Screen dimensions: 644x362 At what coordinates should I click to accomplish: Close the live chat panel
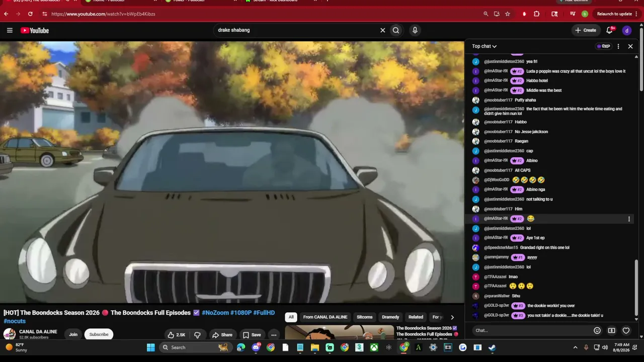[x=630, y=46]
